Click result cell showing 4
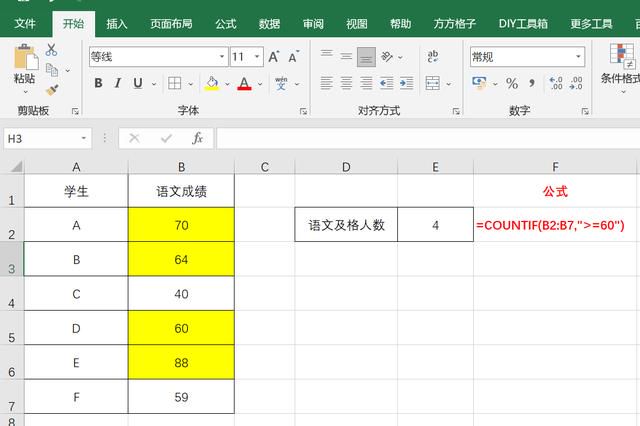640x426 pixels. point(436,225)
